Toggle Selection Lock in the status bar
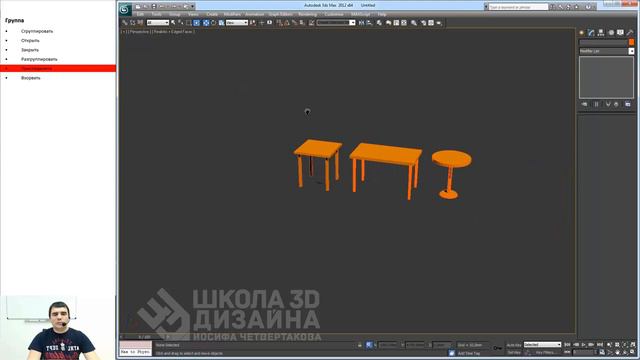This screenshot has height=360, width=640. coord(360,345)
